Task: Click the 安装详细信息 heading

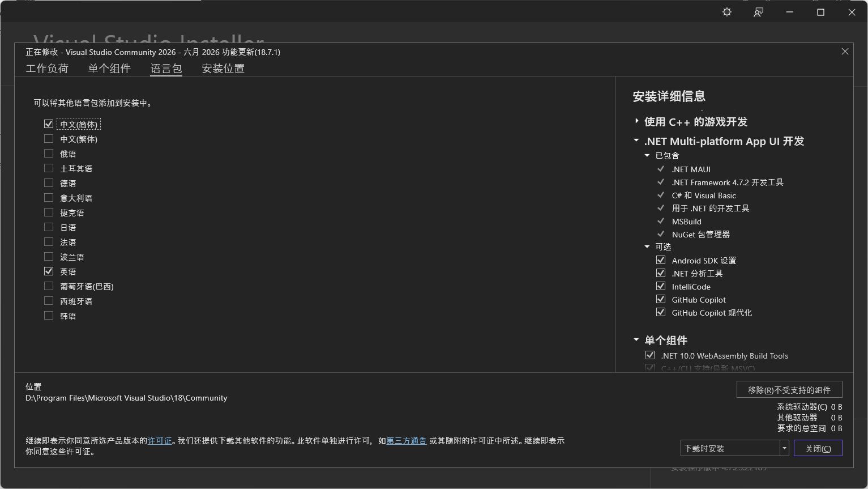Action: tap(669, 96)
